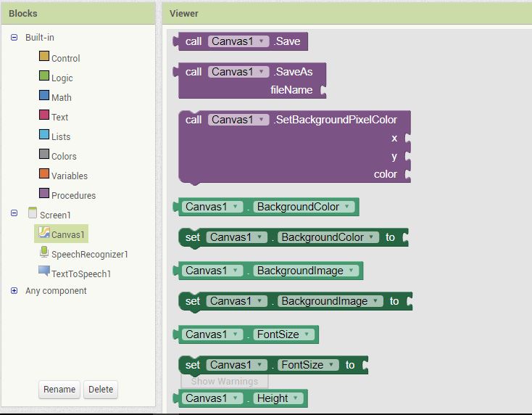Click the Delete button
Viewport: 532px width, 415px height.
pos(101,389)
